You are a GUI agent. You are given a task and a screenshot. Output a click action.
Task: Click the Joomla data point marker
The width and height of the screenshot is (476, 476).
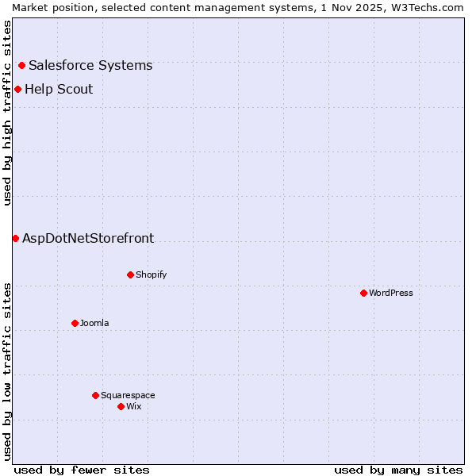[x=75, y=324]
